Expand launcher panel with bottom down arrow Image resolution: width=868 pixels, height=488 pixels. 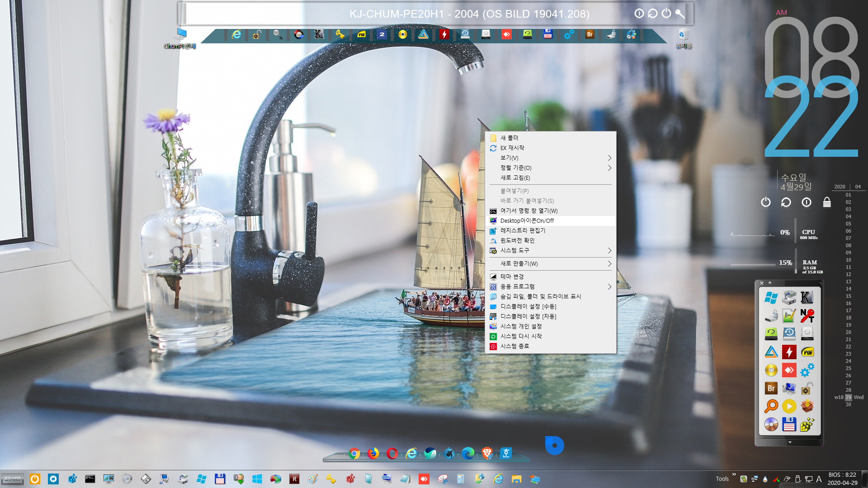coord(790,442)
